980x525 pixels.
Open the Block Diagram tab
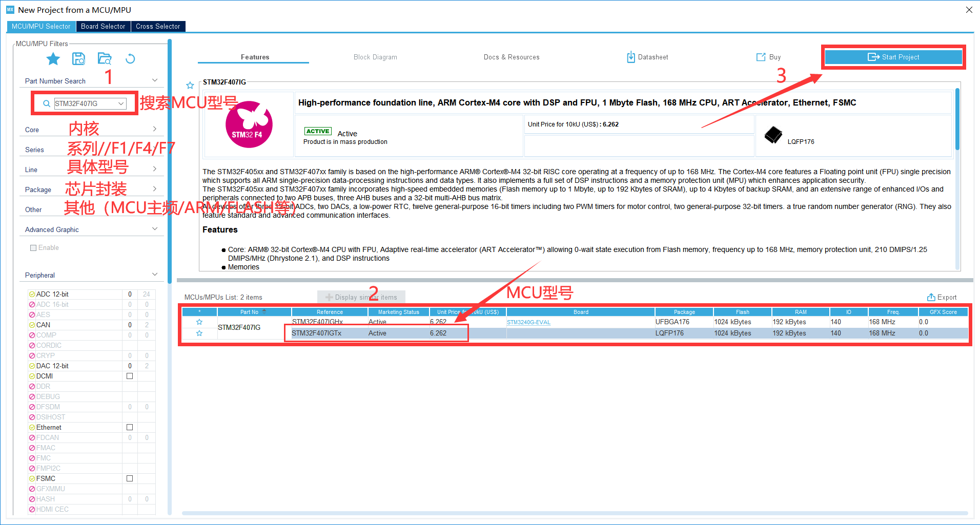pos(375,57)
